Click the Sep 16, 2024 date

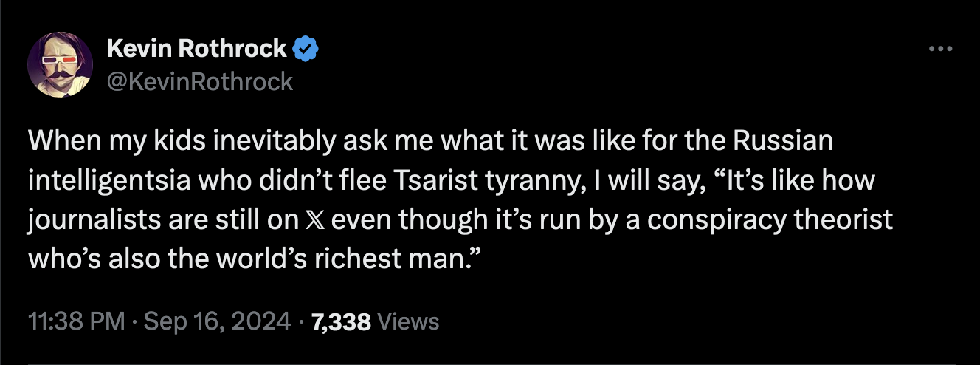coord(218,321)
